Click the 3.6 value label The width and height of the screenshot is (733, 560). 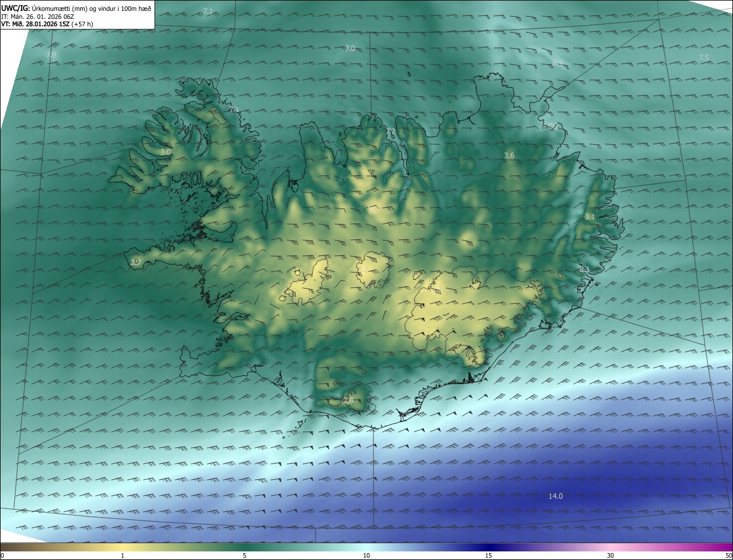pyautogui.click(x=509, y=156)
